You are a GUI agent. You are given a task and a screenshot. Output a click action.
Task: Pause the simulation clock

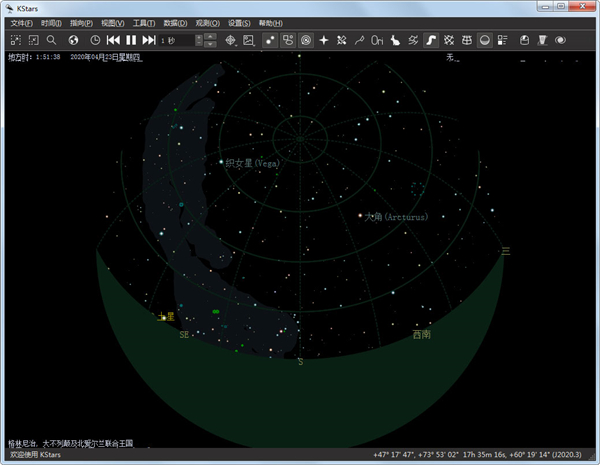tap(130, 40)
